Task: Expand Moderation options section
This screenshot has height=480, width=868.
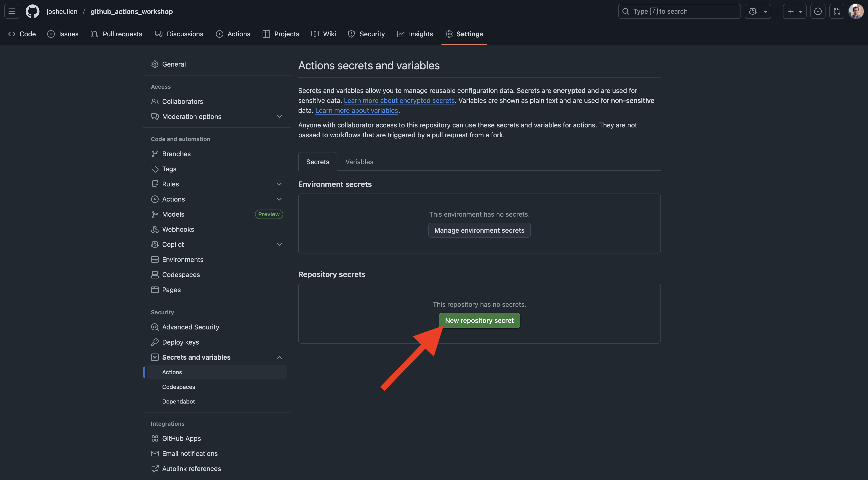Action: pyautogui.click(x=279, y=117)
